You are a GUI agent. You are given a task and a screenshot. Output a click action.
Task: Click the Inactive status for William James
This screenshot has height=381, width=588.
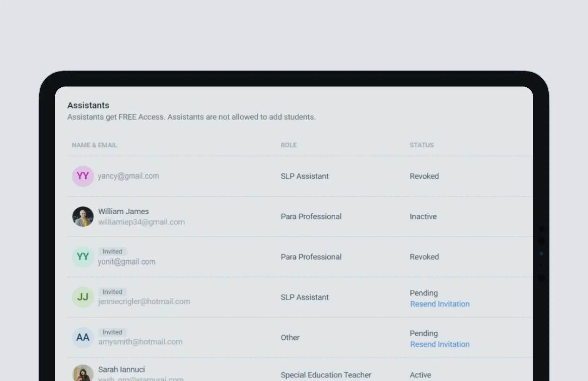[x=423, y=217]
